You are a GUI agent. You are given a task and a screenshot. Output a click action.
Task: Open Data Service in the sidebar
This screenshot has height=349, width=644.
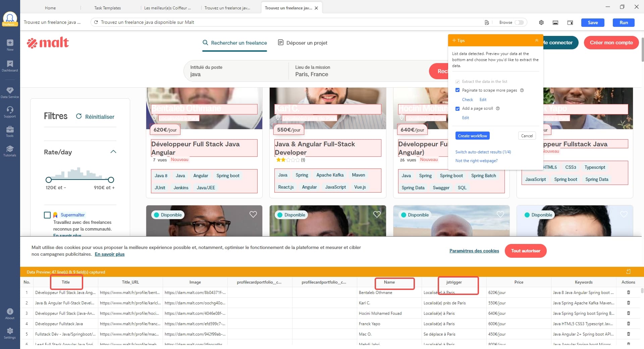[x=10, y=93]
